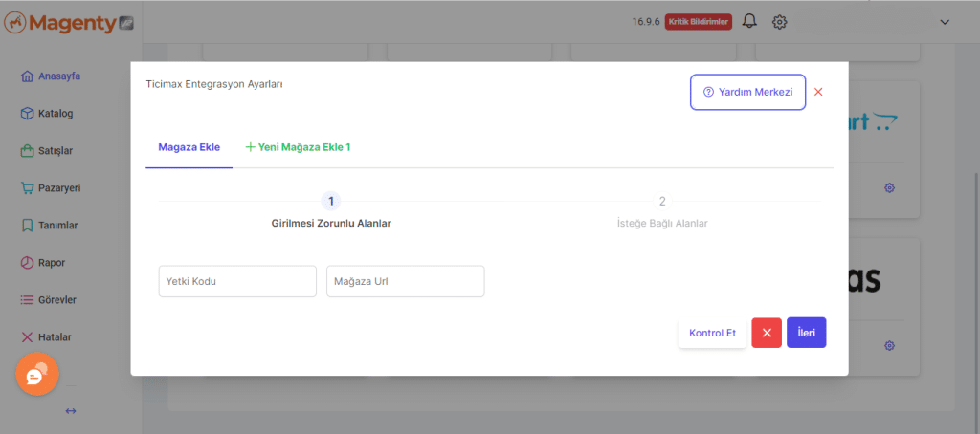Open the orange chat support bubble

pos(37,374)
